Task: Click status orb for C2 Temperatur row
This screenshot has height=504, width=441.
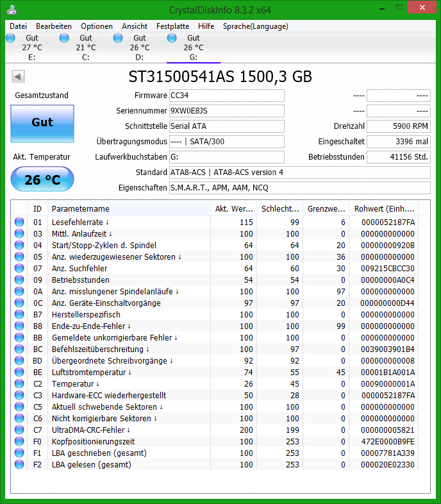Action: [x=19, y=384]
